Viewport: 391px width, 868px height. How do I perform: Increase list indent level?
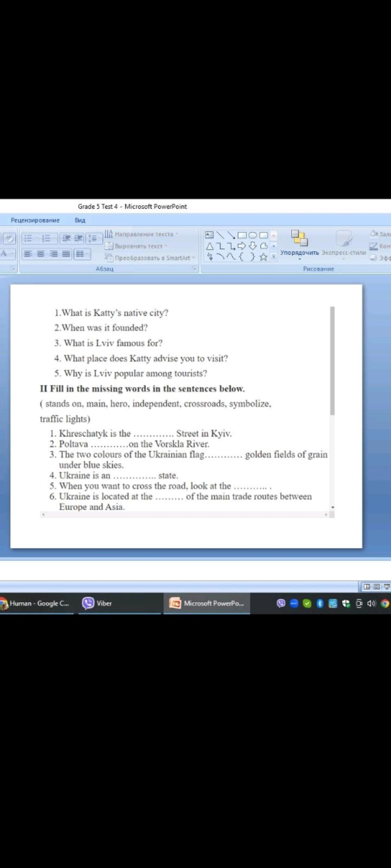click(78, 238)
